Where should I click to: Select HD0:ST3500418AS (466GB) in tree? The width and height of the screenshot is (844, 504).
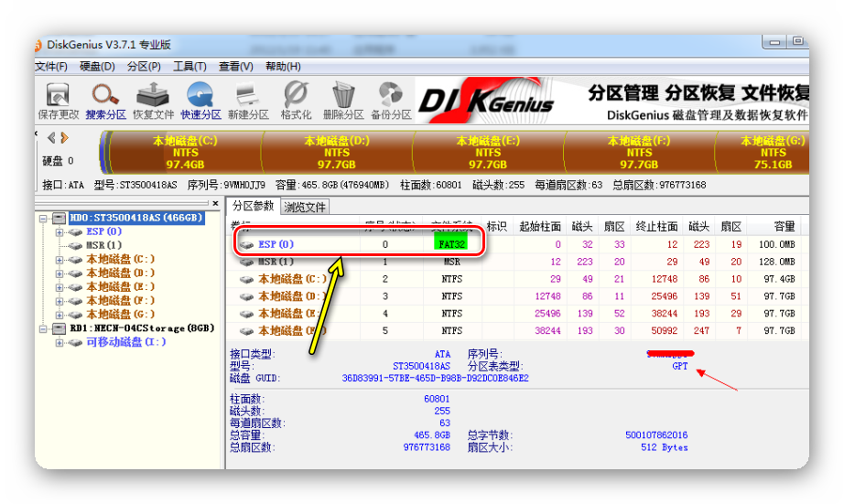pyautogui.click(x=136, y=218)
